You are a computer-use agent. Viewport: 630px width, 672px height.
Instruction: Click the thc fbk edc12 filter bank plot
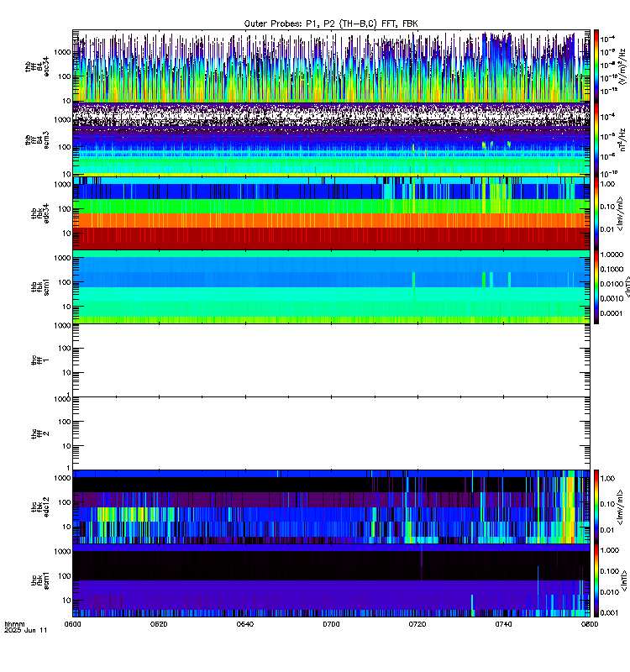tap(331, 507)
